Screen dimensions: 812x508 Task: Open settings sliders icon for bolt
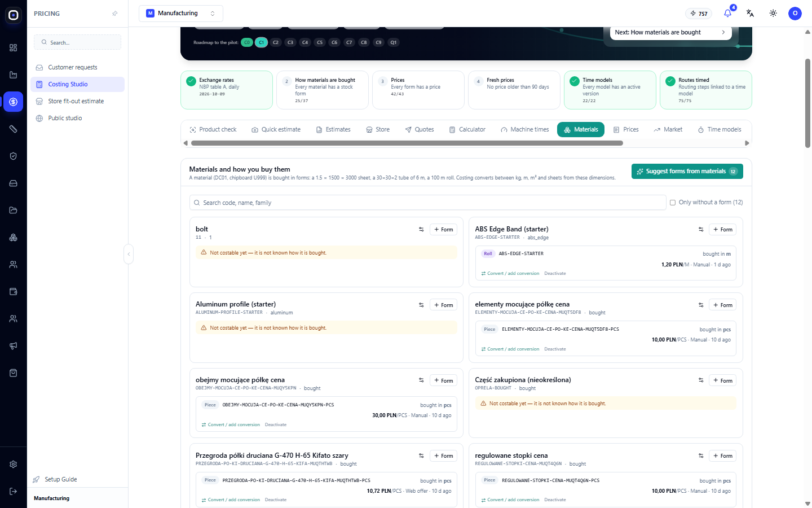[x=421, y=229]
